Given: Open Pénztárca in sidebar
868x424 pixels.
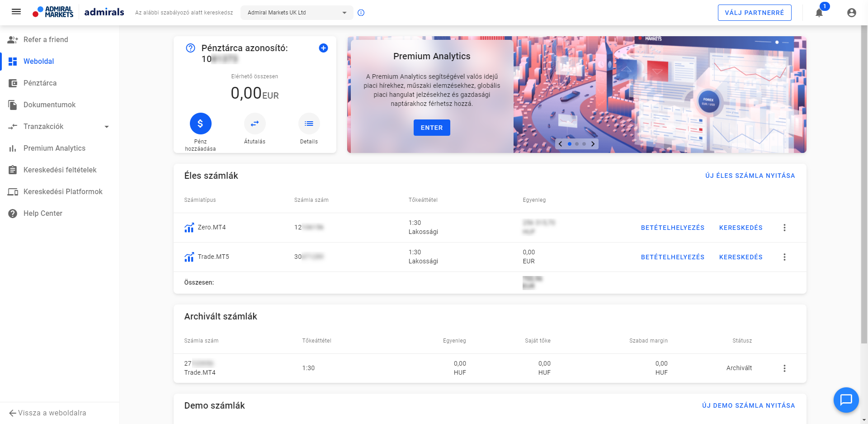Looking at the screenshot, I should (60, 83).
